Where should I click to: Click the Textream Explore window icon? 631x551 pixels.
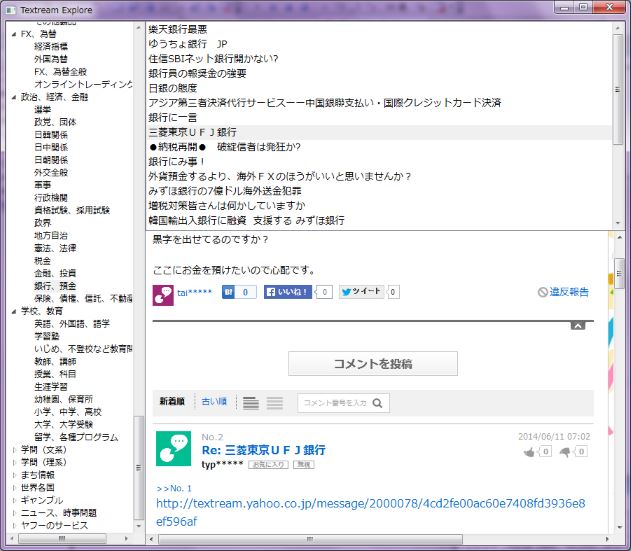tap(10, 10)
